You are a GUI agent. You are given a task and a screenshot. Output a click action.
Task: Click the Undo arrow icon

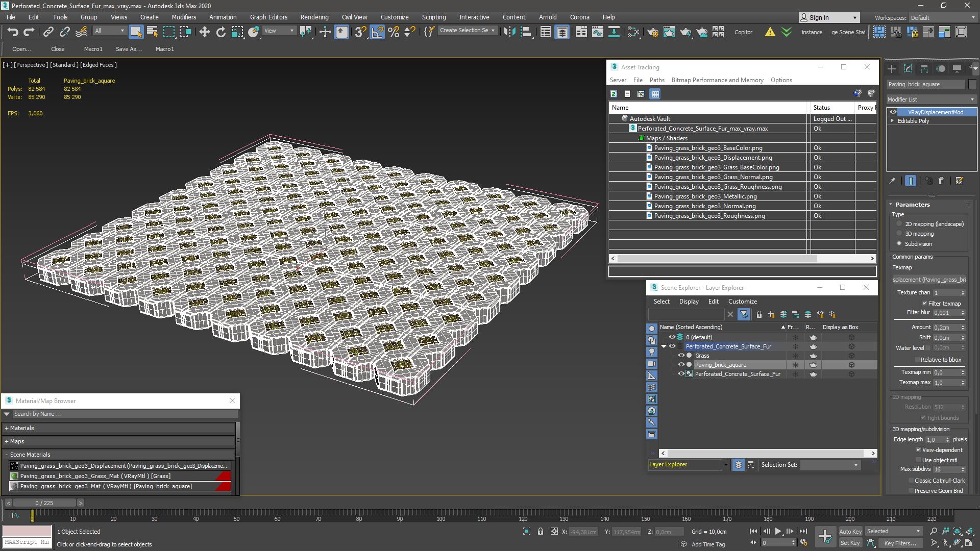(x=13, y=32)
